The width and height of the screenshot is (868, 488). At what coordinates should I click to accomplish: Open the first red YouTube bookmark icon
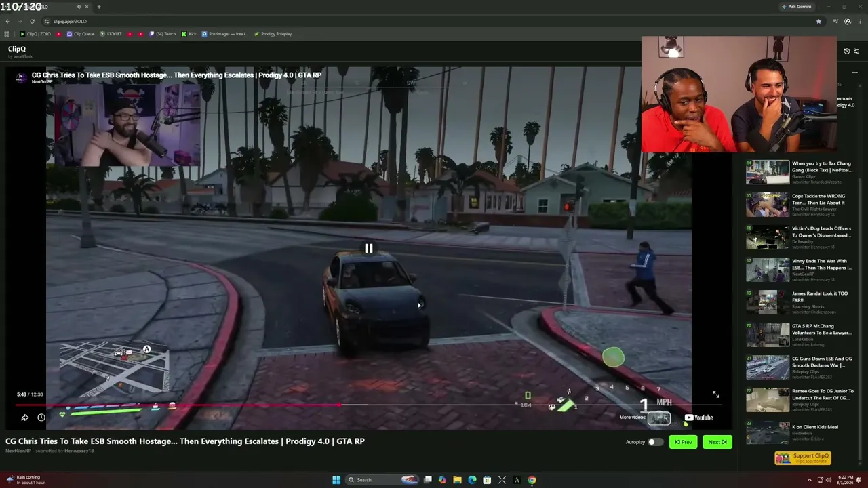pyautogui.click(x=58, y=34)
